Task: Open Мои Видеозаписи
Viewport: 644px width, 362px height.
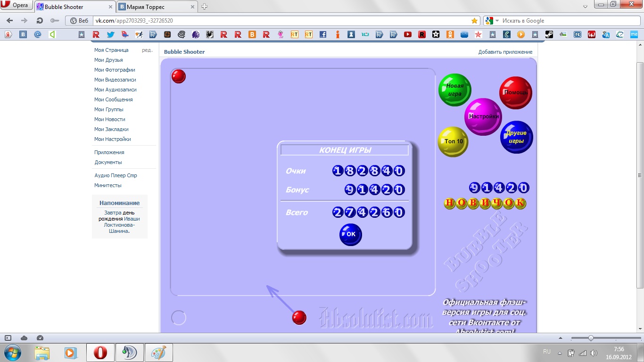Action: coord(115,80)
